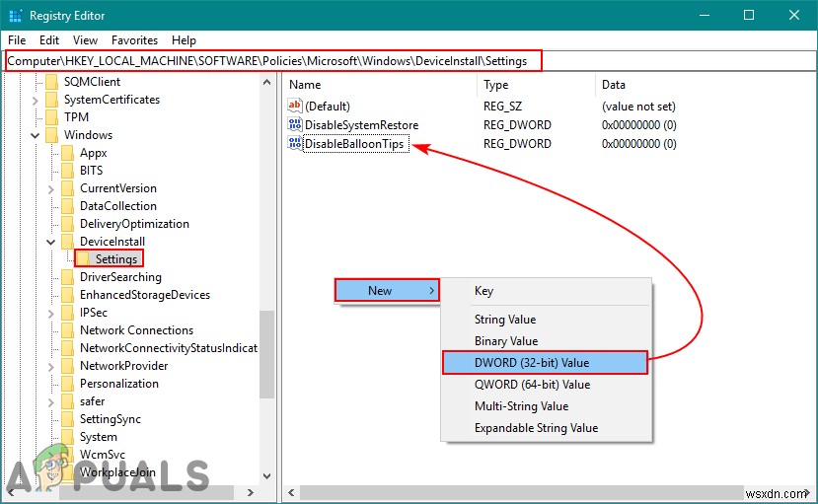Select the DisableSystemRestore value name
The width and height of the screenshot is (818, 504).
pos(361,125)
